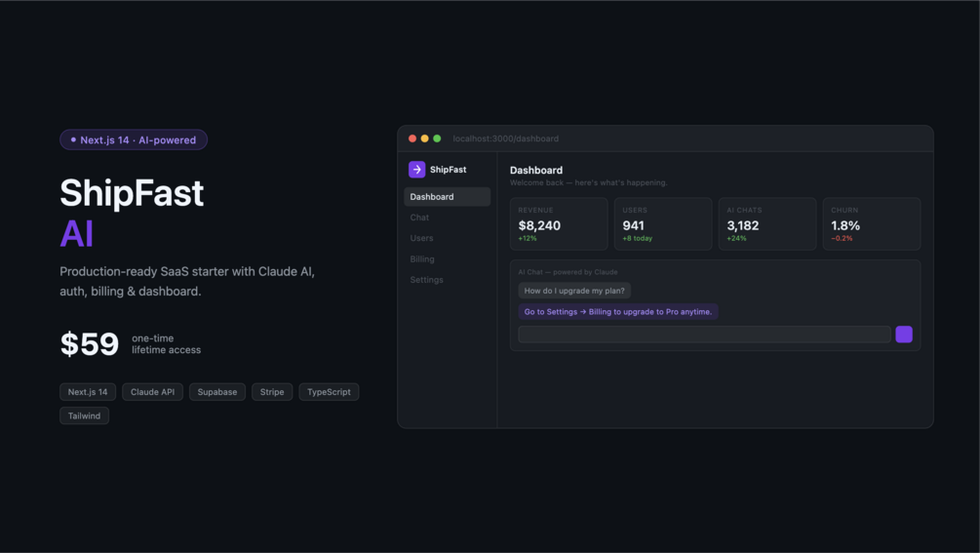Click the 'Production-ready SaaS starter' description
Image resolution: width=980 pixels, height=553 pixels.
187,281
